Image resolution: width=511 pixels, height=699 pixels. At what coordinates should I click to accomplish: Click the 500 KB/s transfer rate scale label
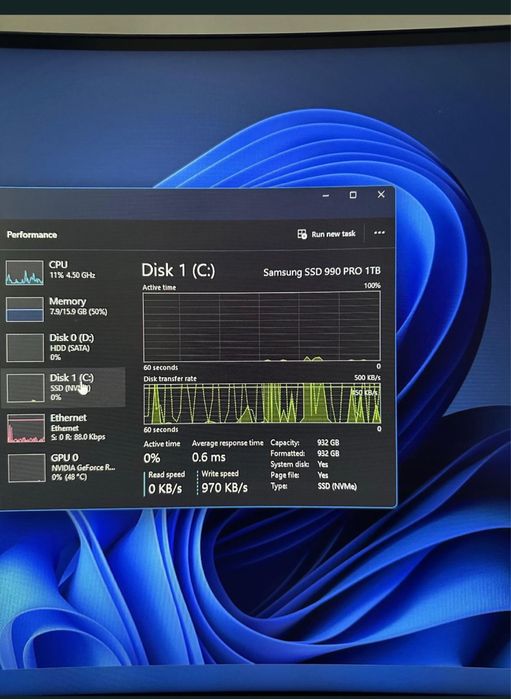coord(367,378)
